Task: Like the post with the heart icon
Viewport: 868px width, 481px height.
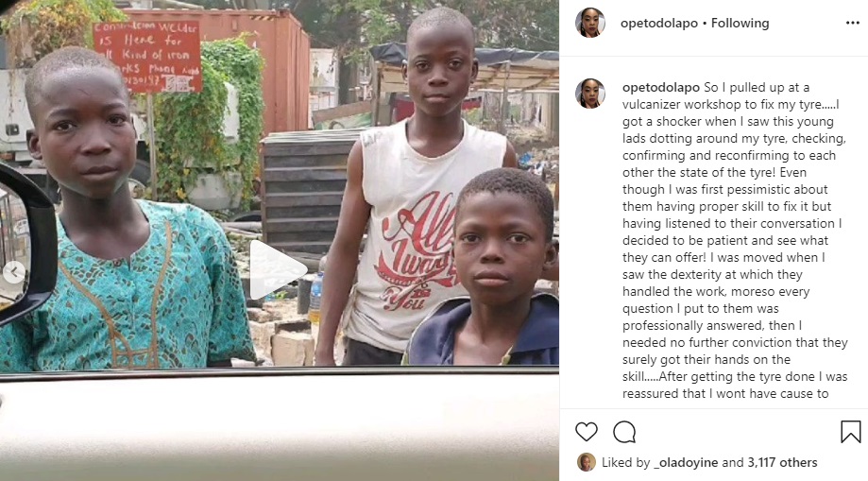Action: 587,432
